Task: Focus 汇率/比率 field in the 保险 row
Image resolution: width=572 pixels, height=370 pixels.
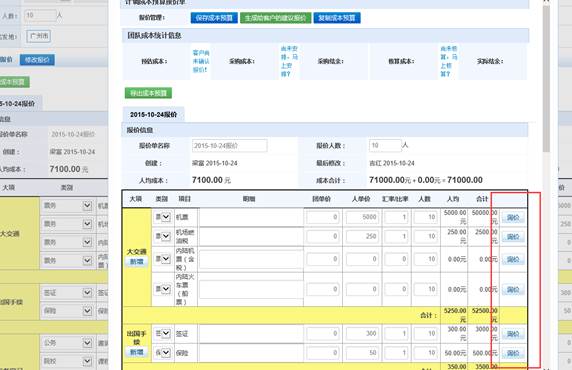Action: click(397, 353)
